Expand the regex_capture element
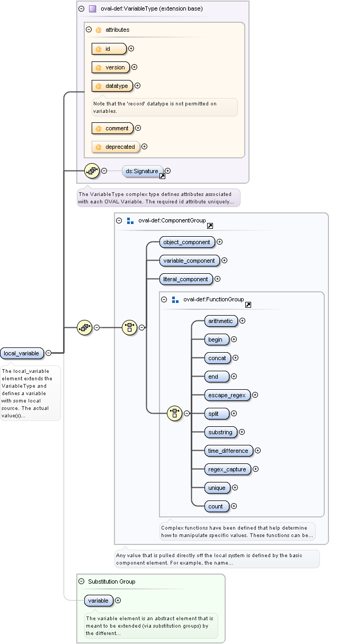The image size is (338, 644). [x=255, y=469]
